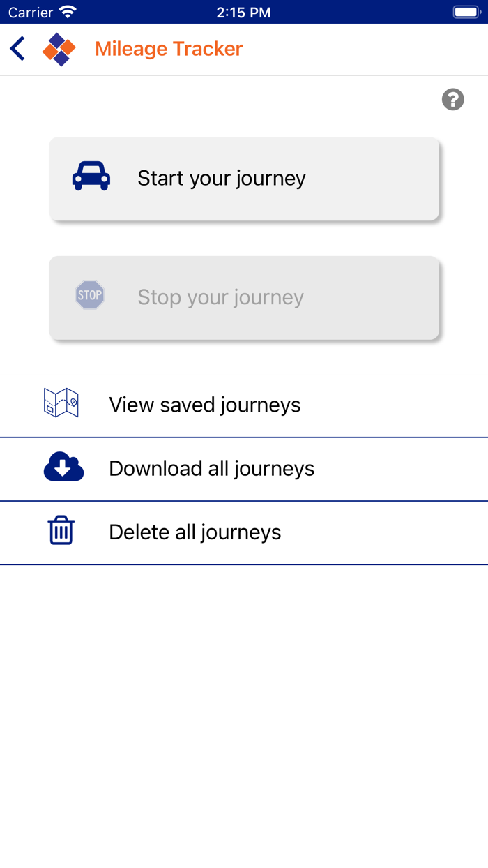Select Download all journeys
The width and height of the screenshot is (488, 868).
(212, 468)
